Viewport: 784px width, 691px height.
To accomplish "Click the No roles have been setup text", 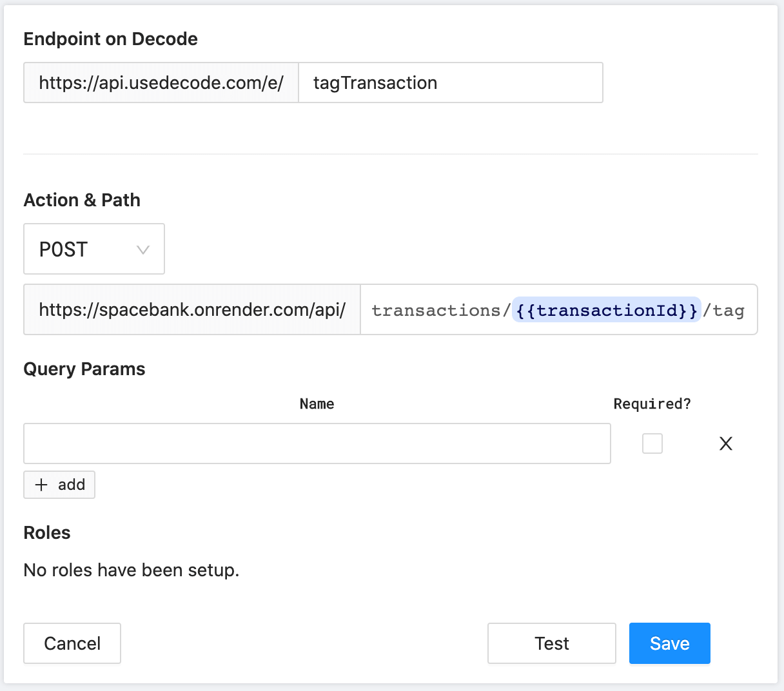I will tap(132, 570).
